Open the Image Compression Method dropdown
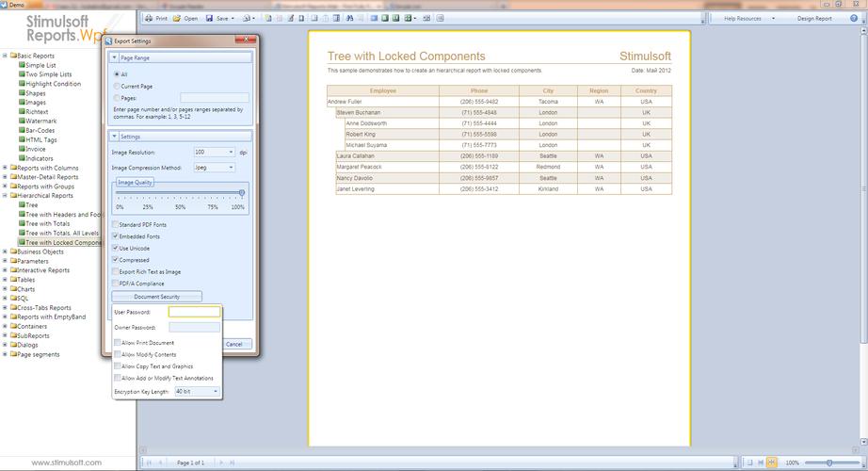The width and height of the screenshot is (868, 471). (x=215, y=168)
